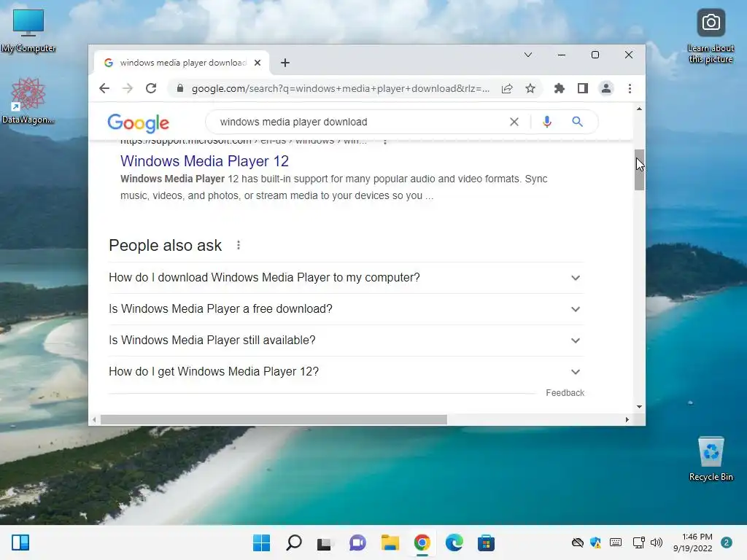The image size is (747, 560).
Task: Click horizontal scrollbar left arrow
Action: (x=94, y=419)
